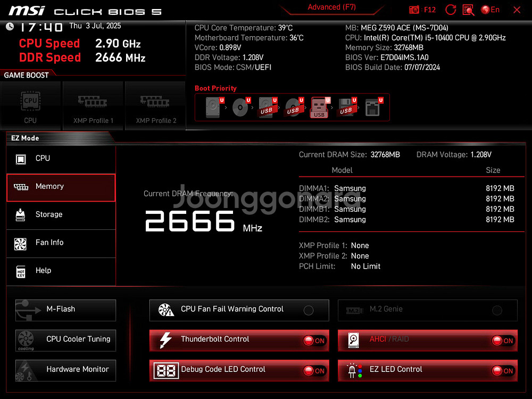The height and width of the screenshot is (399, 532).
Task: Click the XMP Profile 1: None text
Action: tap(334, 246)
